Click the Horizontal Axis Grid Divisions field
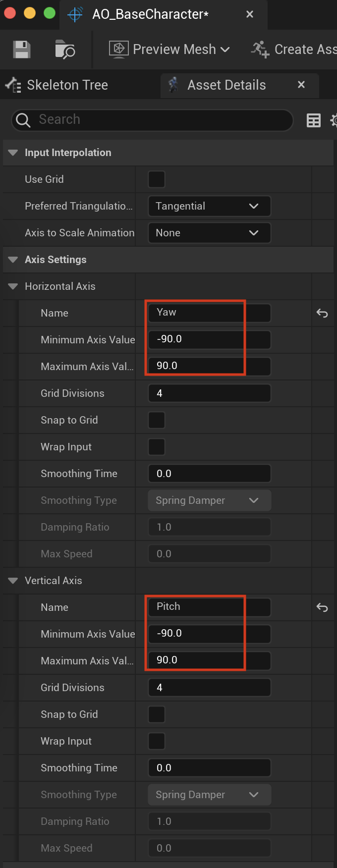 pos(209,393)
